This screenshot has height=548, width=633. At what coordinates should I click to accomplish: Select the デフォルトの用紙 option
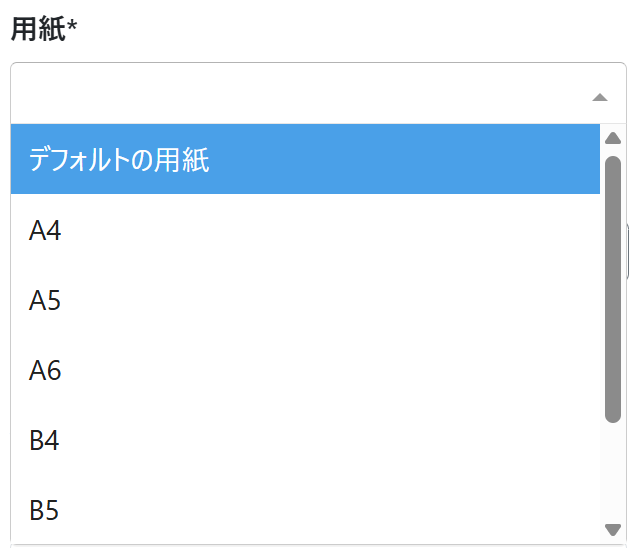click(x=305, y=159)
